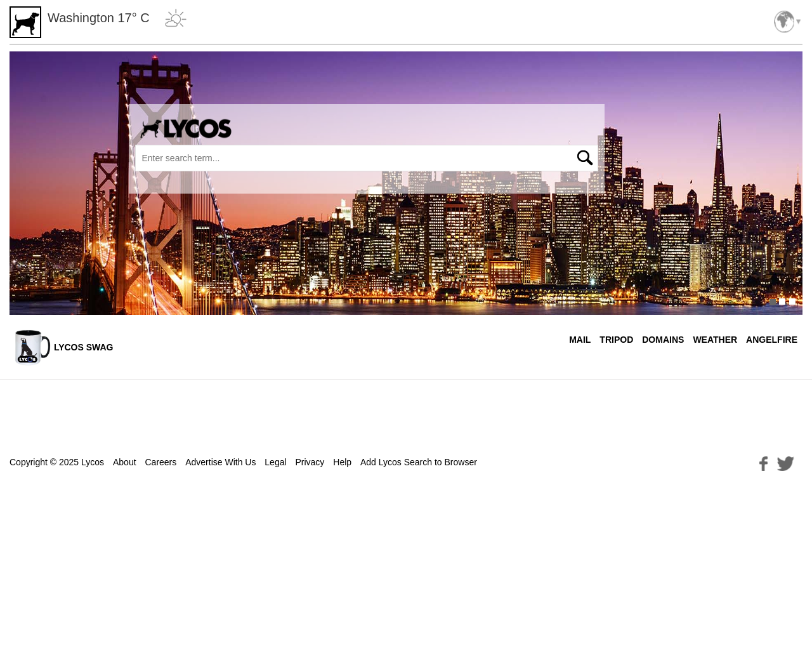Open the ANGELFIRE menu item
This screenshot has width=812, height=650.
(771, 340)
